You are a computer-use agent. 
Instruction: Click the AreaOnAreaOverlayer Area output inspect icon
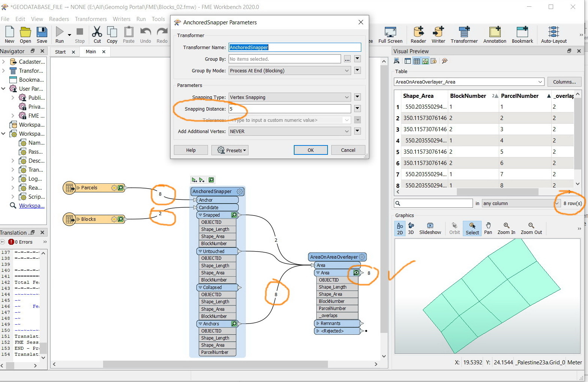pyautogui.click(x=356, y=273)
